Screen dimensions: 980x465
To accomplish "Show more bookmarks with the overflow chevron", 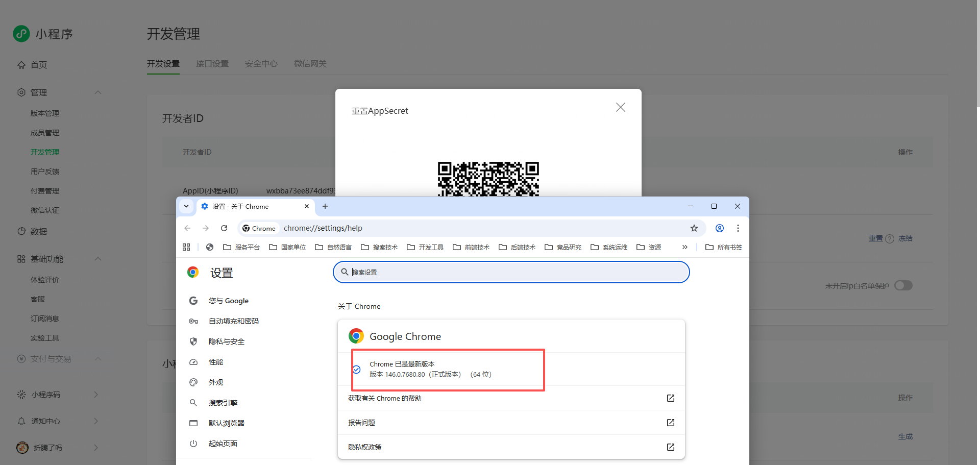I will click(685, 247).
